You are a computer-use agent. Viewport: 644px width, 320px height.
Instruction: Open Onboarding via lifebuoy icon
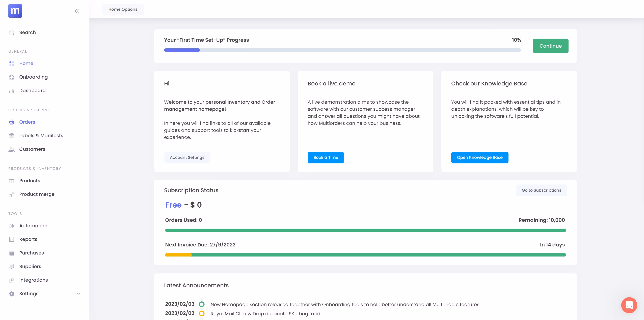point(12,77)
